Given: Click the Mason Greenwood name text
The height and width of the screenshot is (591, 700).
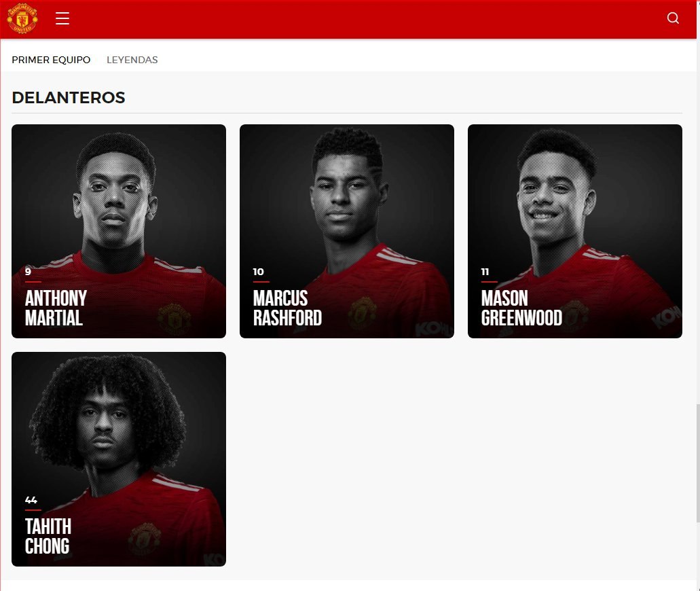Looking at the screenshot, I should coord(521,308).
